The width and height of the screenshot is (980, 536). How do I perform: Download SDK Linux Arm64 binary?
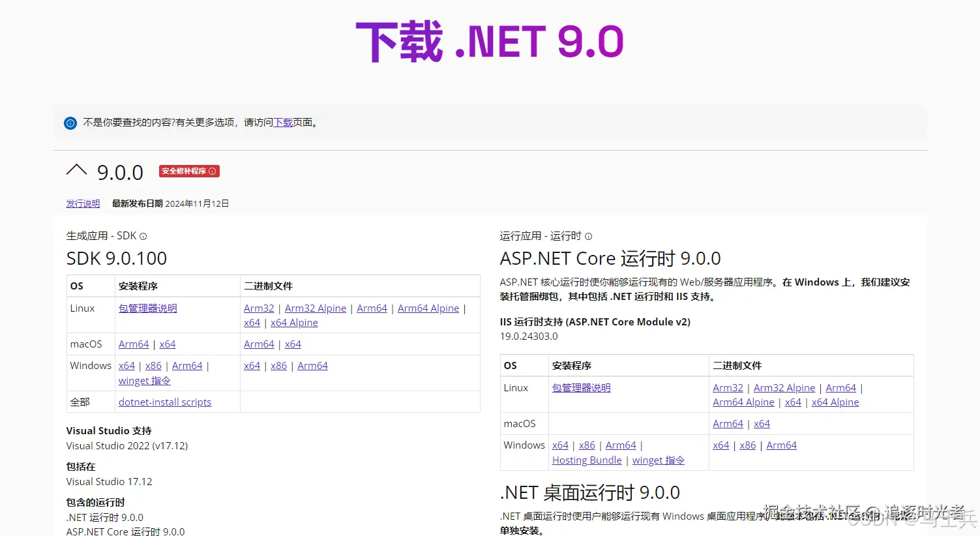(372, 308)
